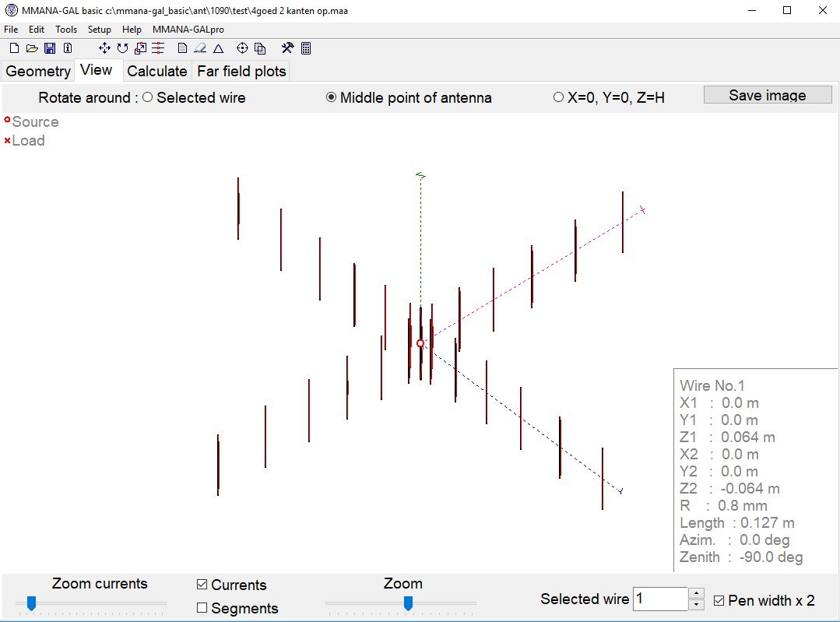Increment selected wire number with up arrow
Image resolution: width=840 pixels, height=622 pixels.
(x=697, y=594)
